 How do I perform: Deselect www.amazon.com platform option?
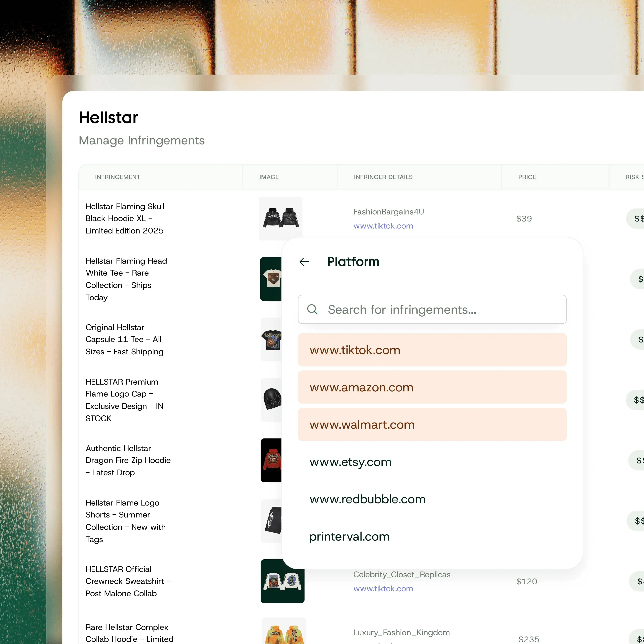coord(432,387)
